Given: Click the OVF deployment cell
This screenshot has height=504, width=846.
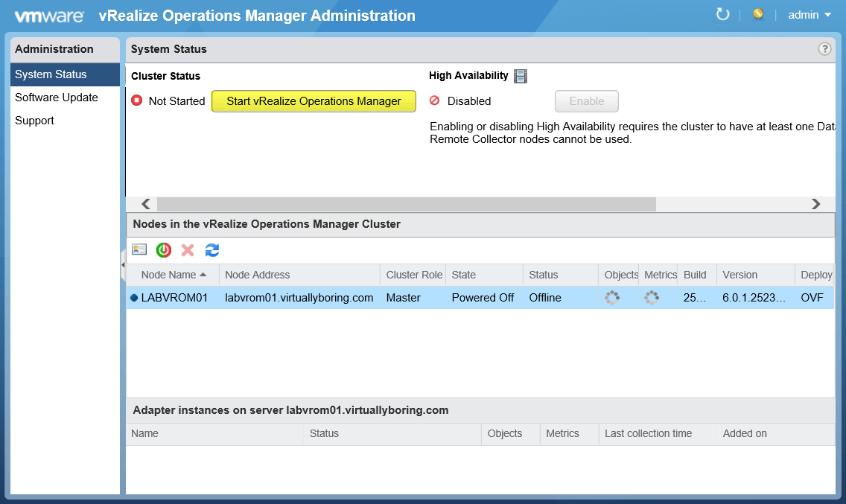Looking at the screenshot, I should coord(812,298).
